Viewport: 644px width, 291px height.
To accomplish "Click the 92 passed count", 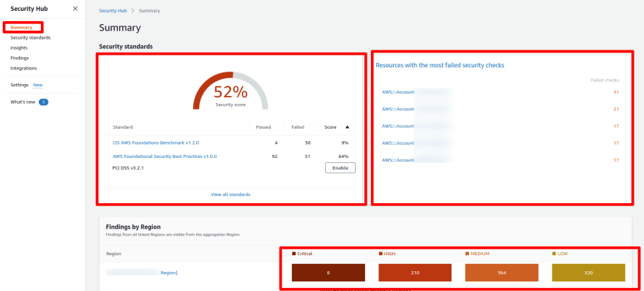I will tap(274, 156).
